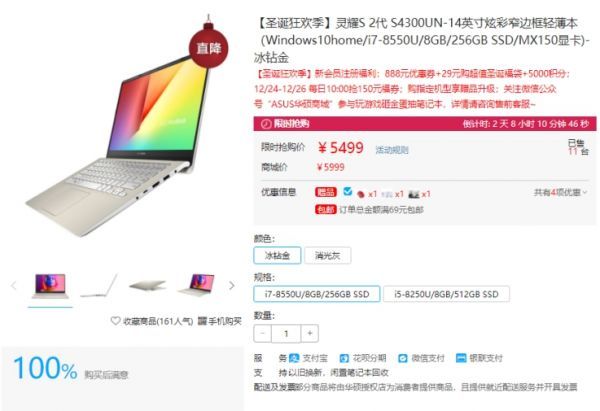Select the closed laptop side-view thumbnail
Image resolution: width=600 pixels, height=411 pixels.
coord(147,285)
